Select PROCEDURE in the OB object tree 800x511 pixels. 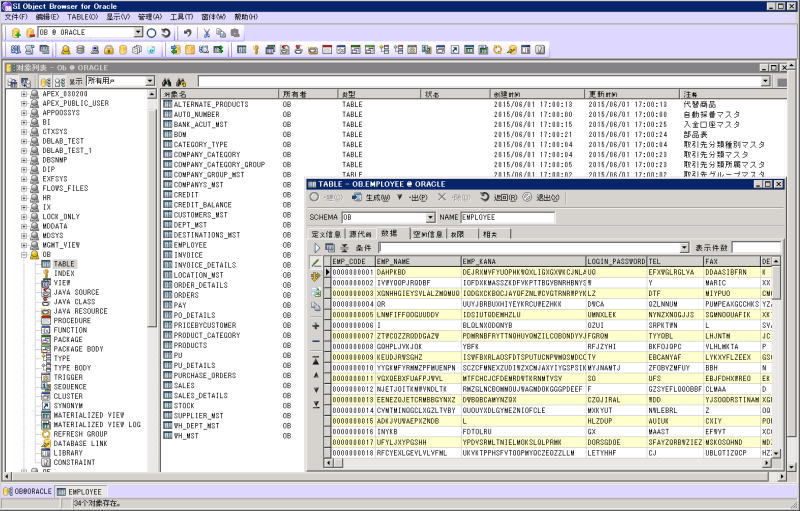tap(70, 321)
